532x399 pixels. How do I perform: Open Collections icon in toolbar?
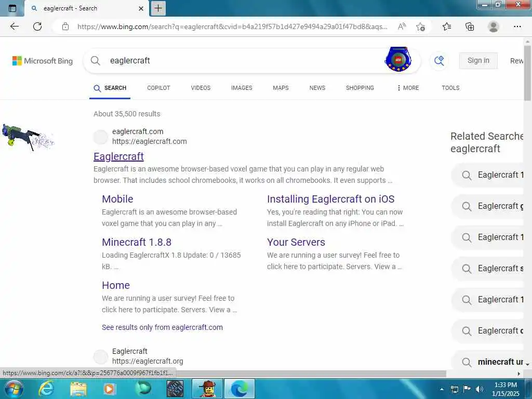click(470, 26)
